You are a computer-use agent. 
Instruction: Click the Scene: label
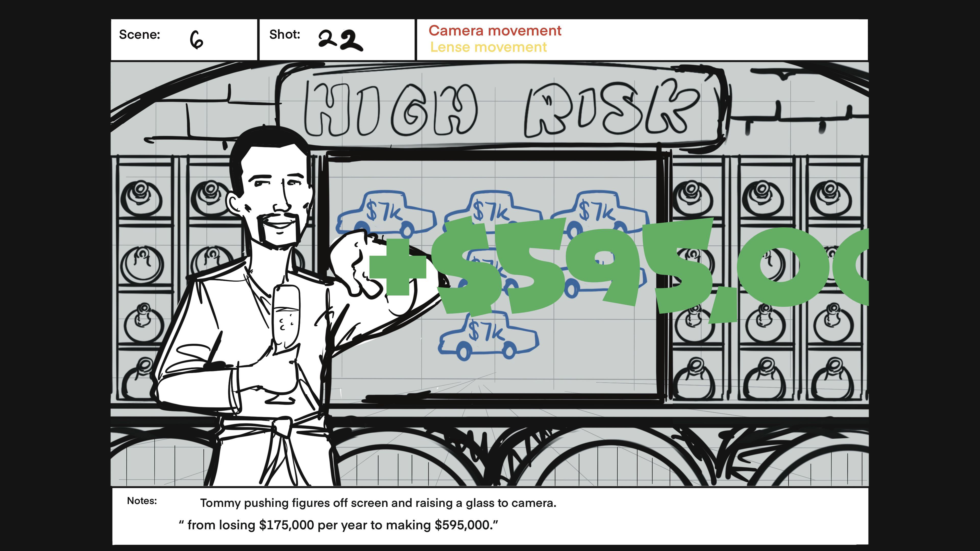tap(139, 35)
